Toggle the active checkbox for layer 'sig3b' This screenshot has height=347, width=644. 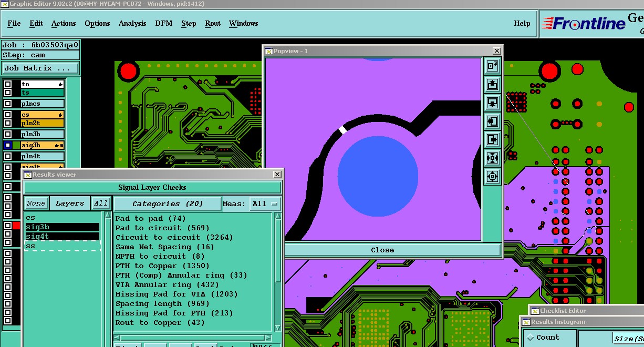pyautogui.click(x=8, y=145)
